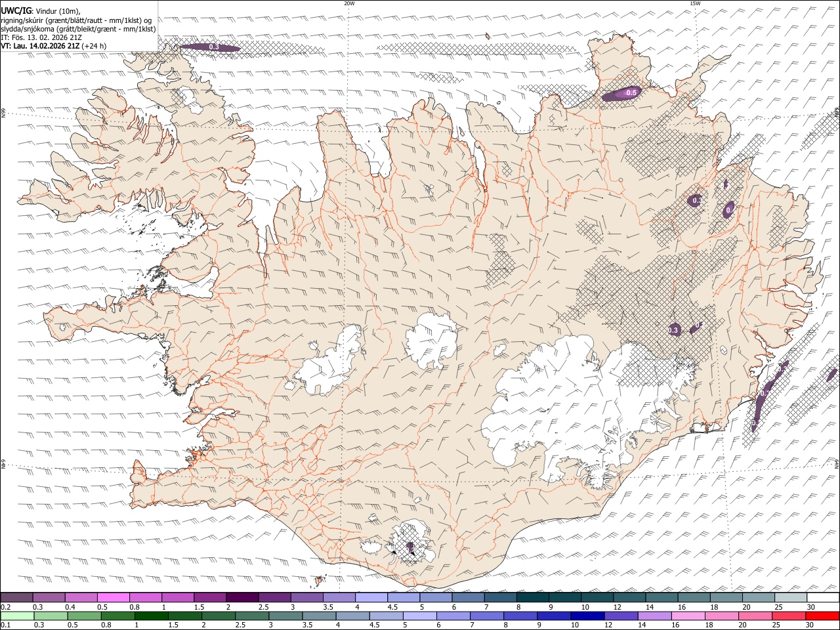This screenshot has height=630, width=840.
Task: Select the light green 0.3 swatch in lower scale
Action: point(51,616)
